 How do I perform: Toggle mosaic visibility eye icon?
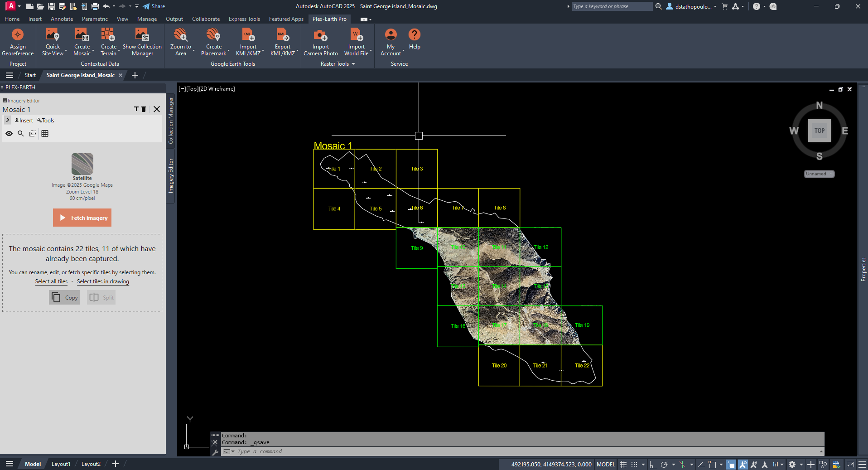coord(9,133)
